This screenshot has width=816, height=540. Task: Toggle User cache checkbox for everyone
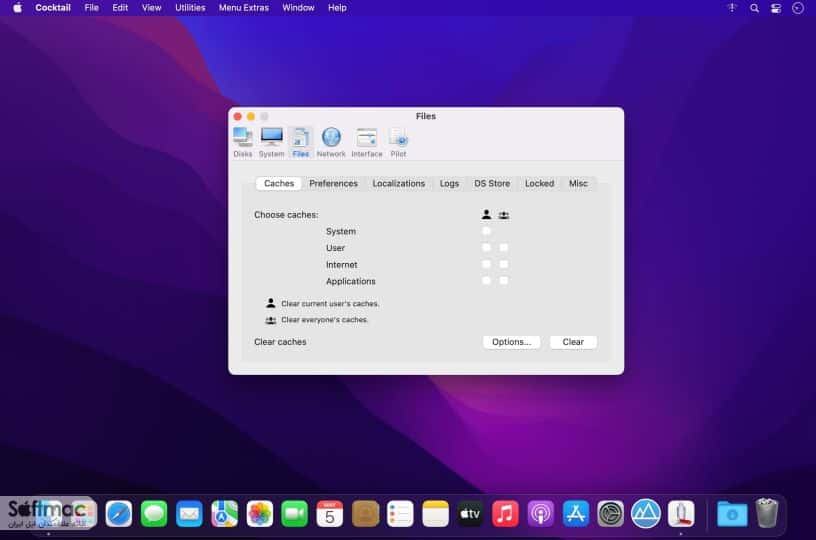point(503,248)
